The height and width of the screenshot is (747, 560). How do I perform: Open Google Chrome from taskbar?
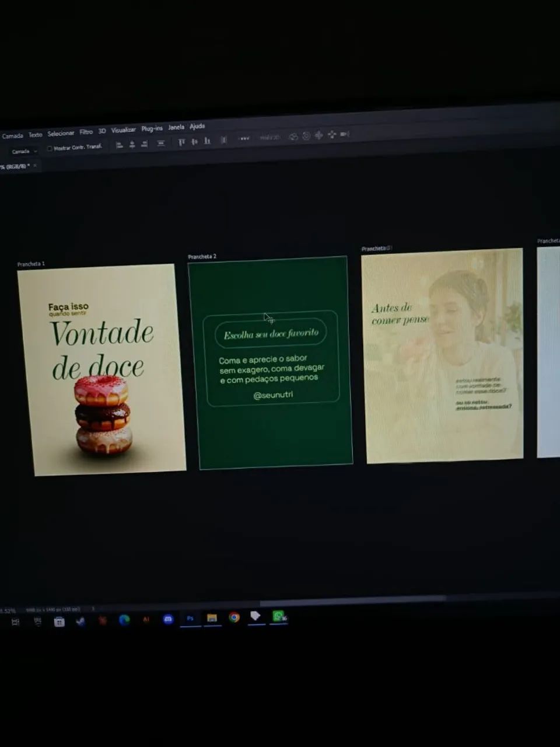click(234, 617)
